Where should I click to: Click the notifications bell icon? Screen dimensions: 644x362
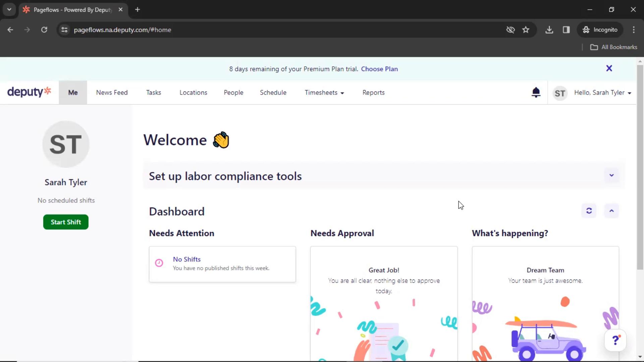[537, 93]
